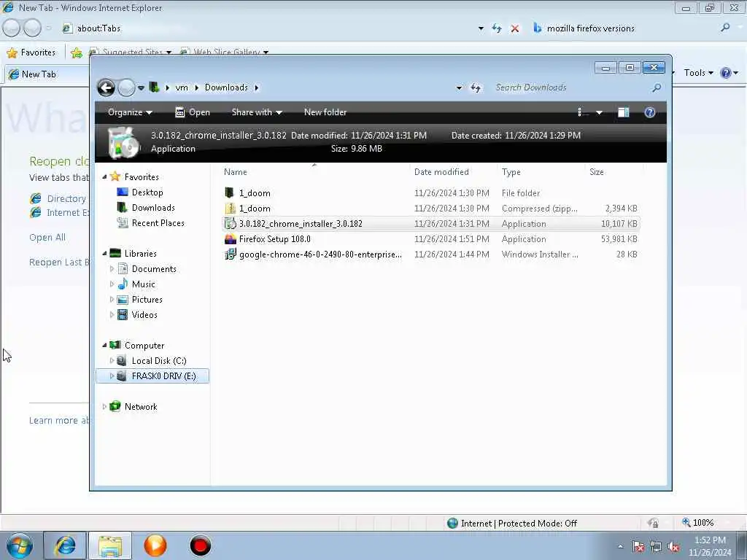Click the vm breadcrumb segment
This screenshot has height=560, width=747.
click(182, 87)
